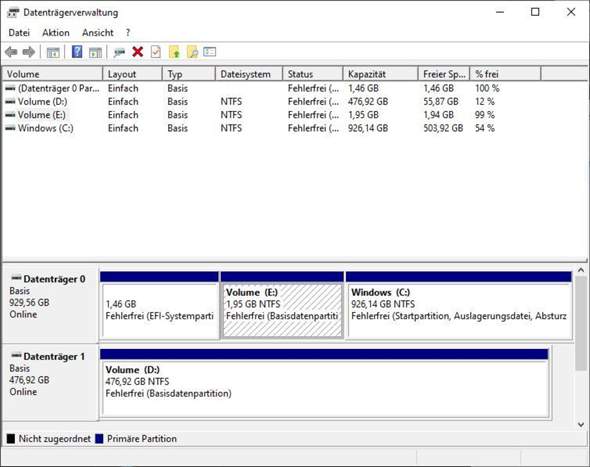590x467 pixels.
Task: Click the list view settings toolbar icon
Action: coord(210,52)
